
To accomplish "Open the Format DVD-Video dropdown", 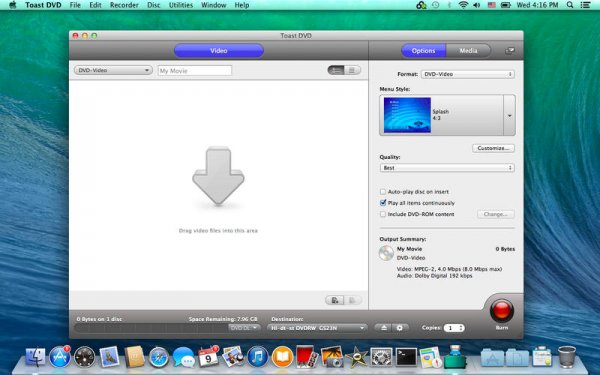I will [468, 74].
